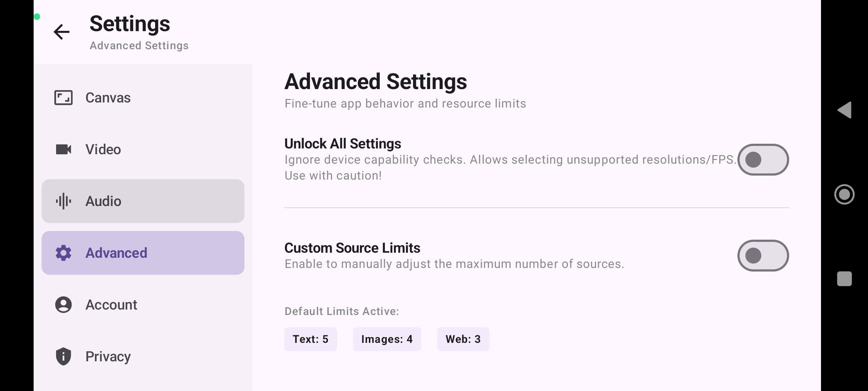
Task: Click the Web: 3 limit chip
Action: 463,339
